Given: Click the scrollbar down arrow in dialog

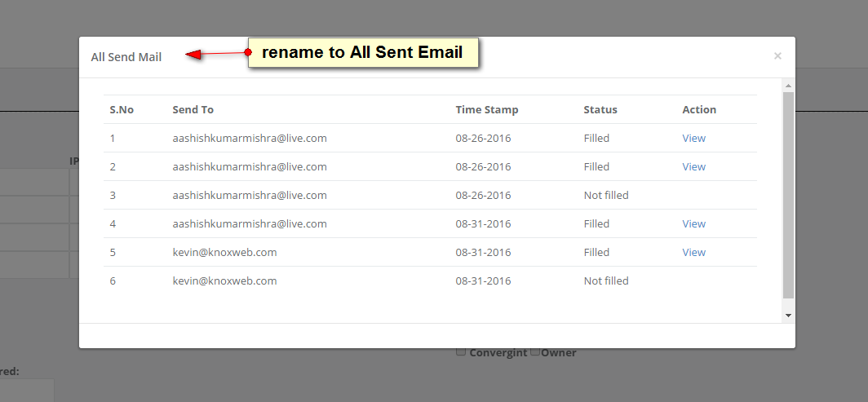Looking at the screenshot, I should click(788, 315).
